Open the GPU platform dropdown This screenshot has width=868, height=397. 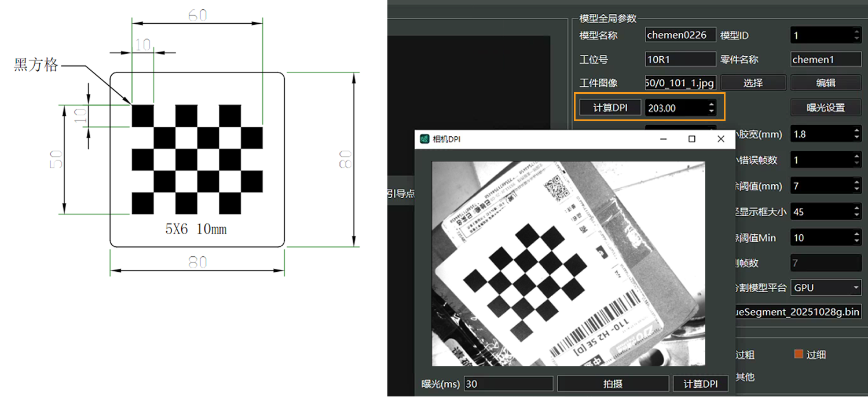point(826,287)
